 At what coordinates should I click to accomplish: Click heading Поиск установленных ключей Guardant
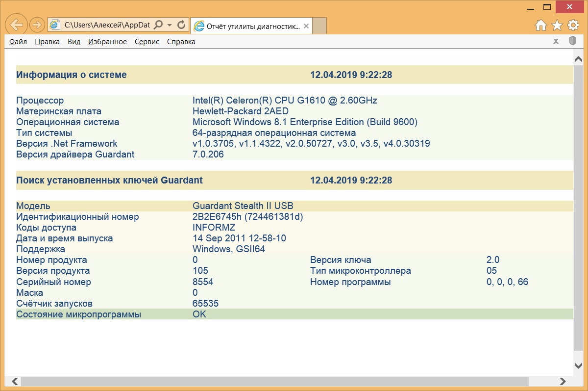pos(109,180)
